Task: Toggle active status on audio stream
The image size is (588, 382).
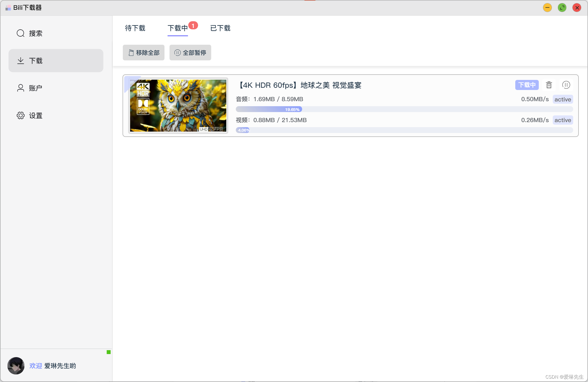Action: [563, 99]
